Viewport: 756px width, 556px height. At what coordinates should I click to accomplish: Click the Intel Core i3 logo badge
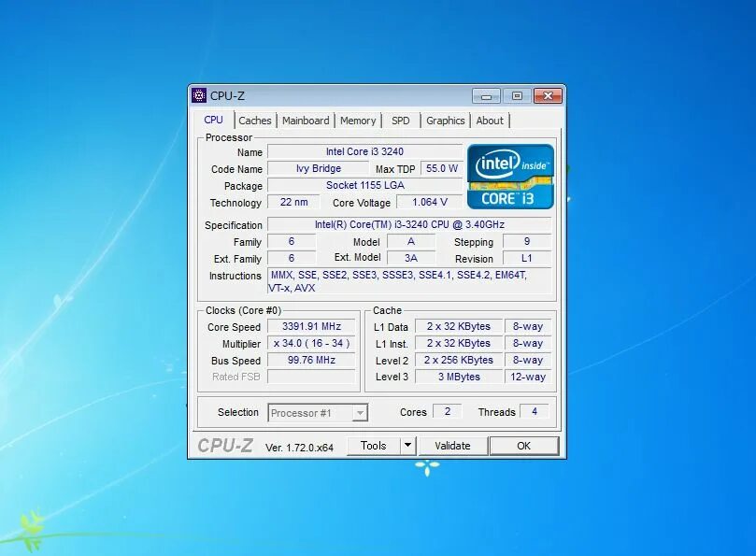click(x=510, y=177)
